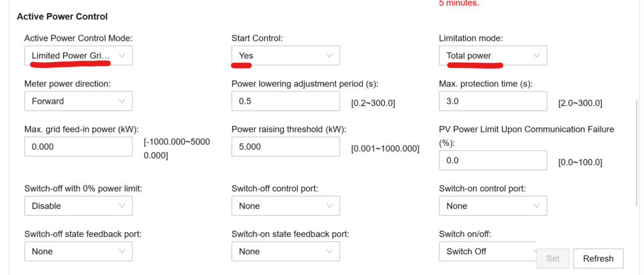Open Switch-on state feedback port dropdown

pos(285,251)
